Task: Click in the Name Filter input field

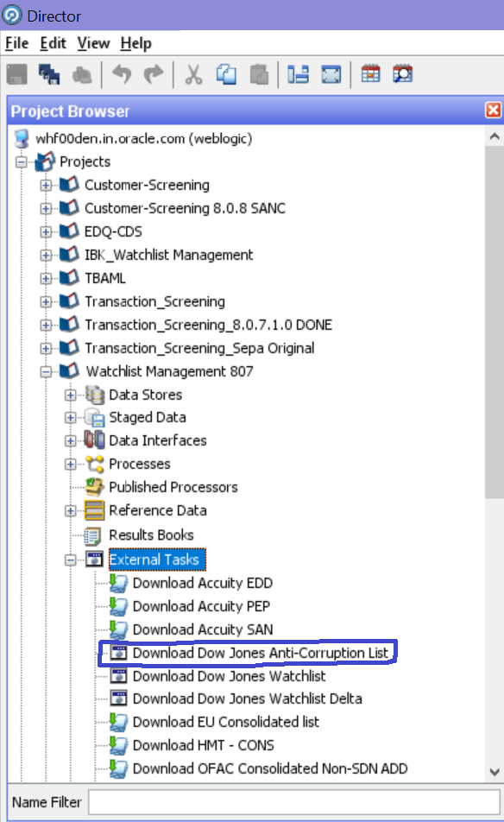Action: (294, 802)
